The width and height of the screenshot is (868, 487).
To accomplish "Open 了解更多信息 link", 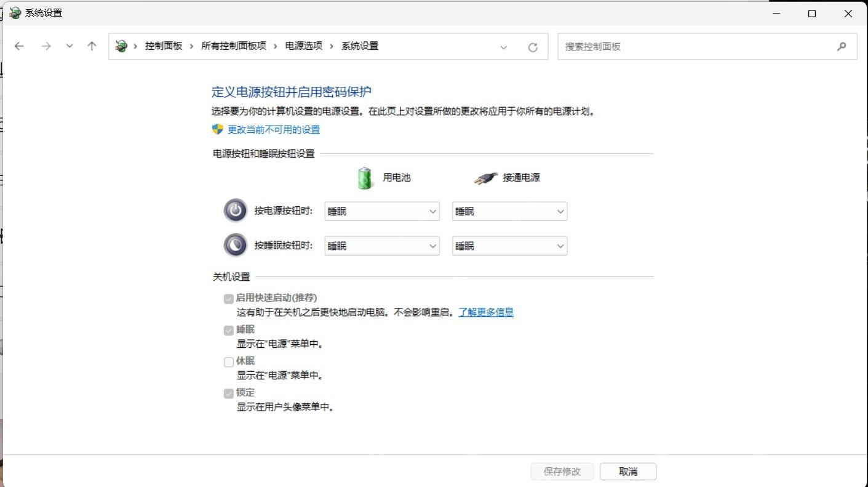I will 486,312.
